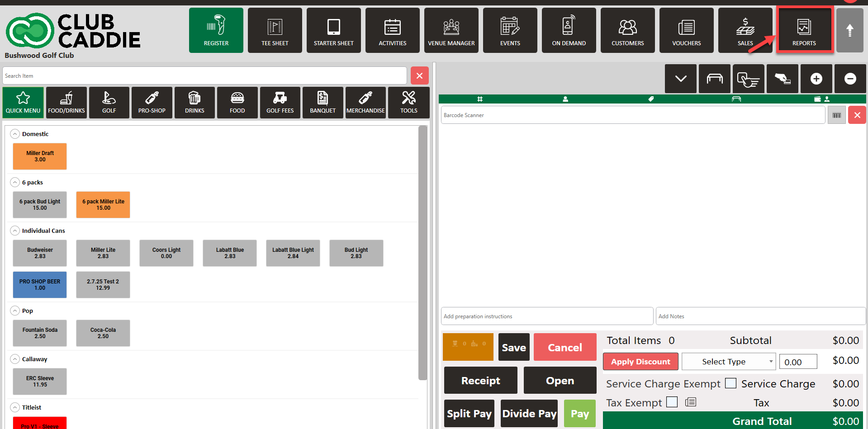Click the Receipt button
Image resolution: width=868 pixels, height=429 pixels.
pyautogui.click(x=481, y=381)
